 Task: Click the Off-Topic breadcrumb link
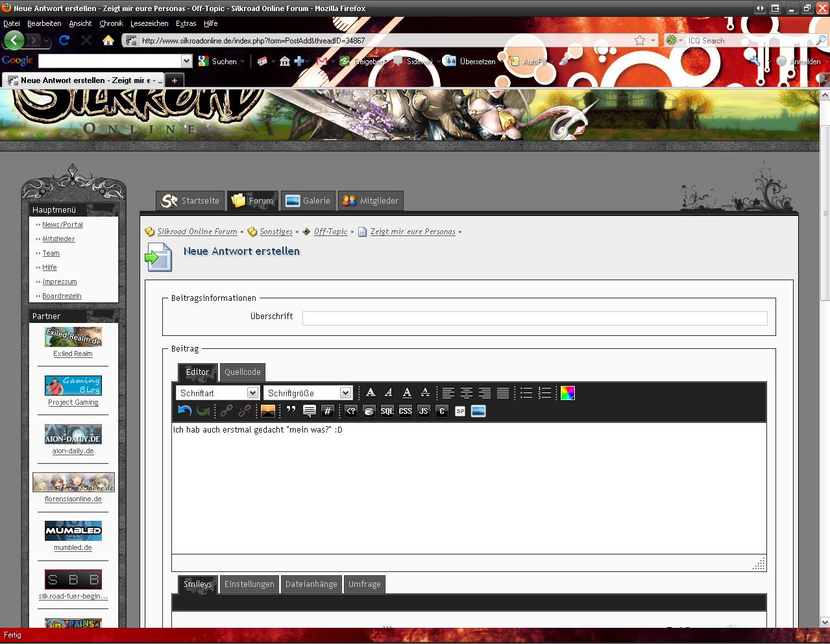pos(330,232)
